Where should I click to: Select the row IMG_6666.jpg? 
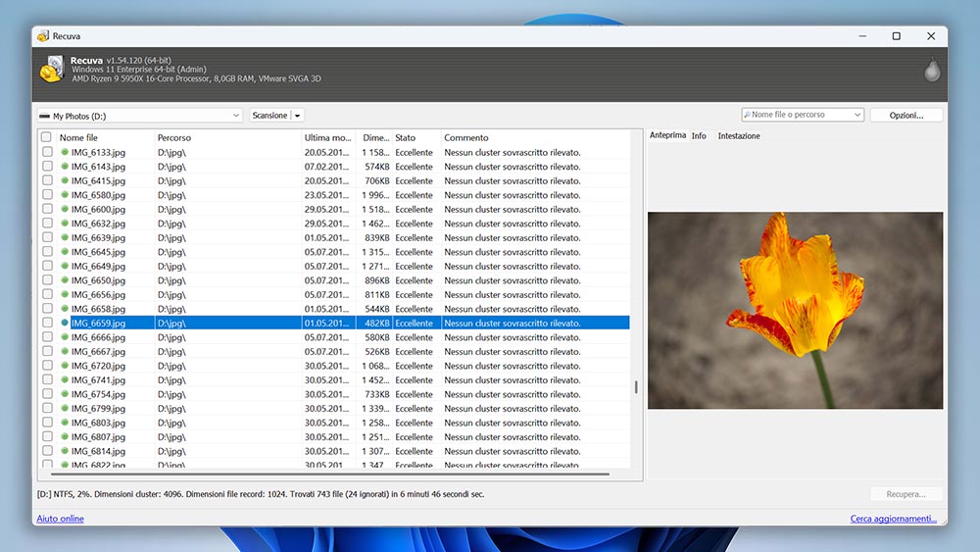(x=334, y=337)
